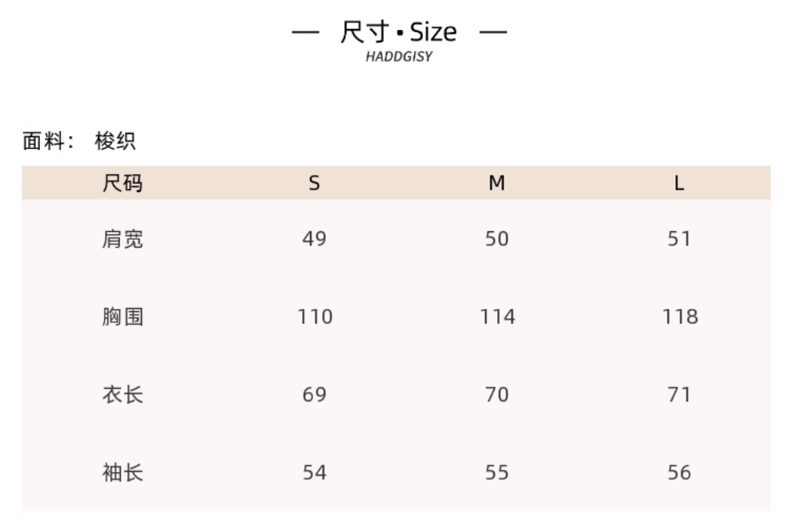Click bust measurement 110 cell
Screen dimensions: 812x526
point(315,317)
